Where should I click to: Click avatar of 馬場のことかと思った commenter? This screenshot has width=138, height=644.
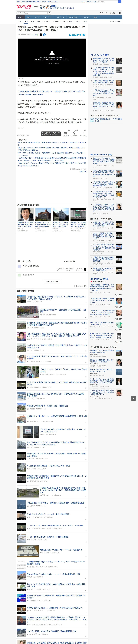coord(19,267)
